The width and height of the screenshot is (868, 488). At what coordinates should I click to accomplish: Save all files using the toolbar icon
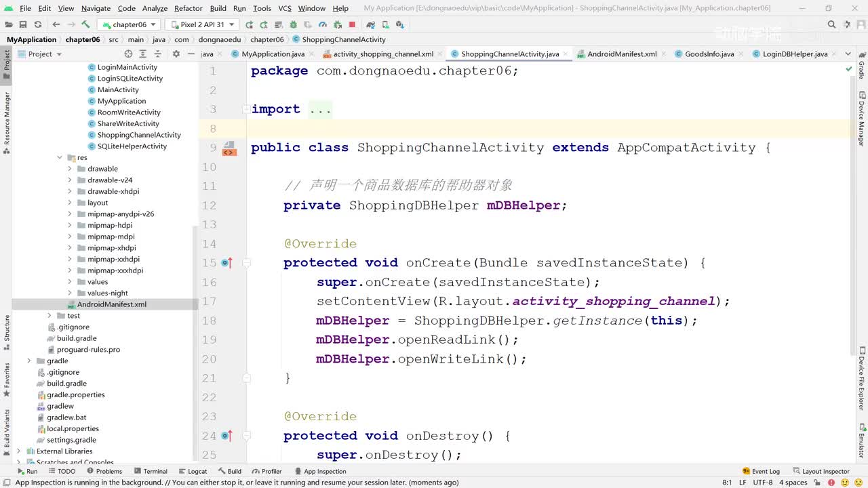(x=24, y=24)
